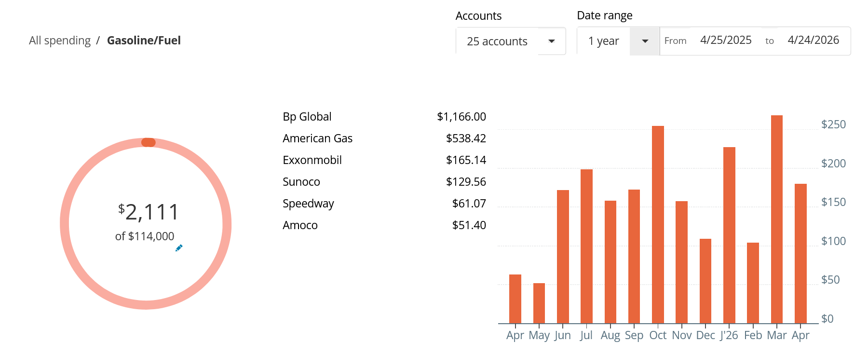
Task: Click the end date field 4/24/2026
Action: (813, 41)
